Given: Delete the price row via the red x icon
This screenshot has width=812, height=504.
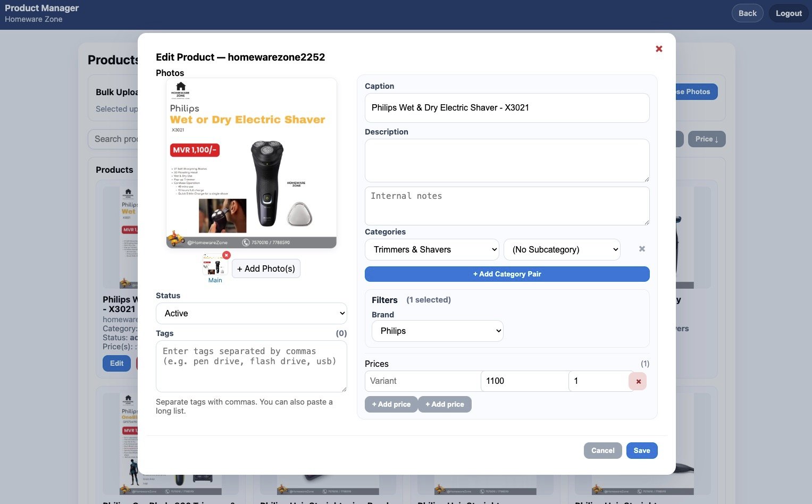Looking at the screenshot, I should (638, 381).
